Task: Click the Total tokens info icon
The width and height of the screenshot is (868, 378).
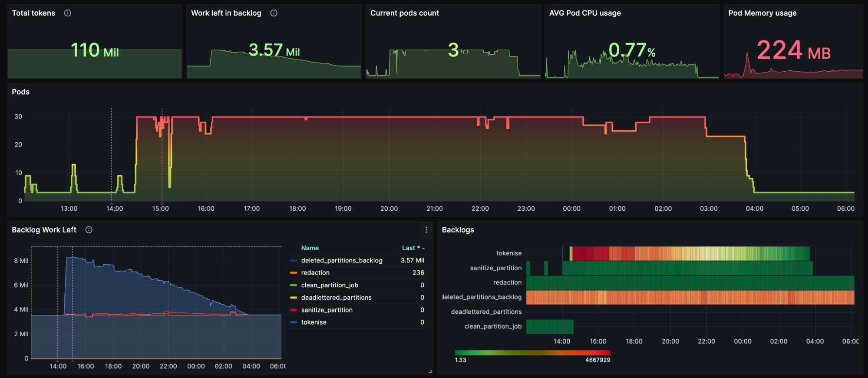Action: point(68,13)
